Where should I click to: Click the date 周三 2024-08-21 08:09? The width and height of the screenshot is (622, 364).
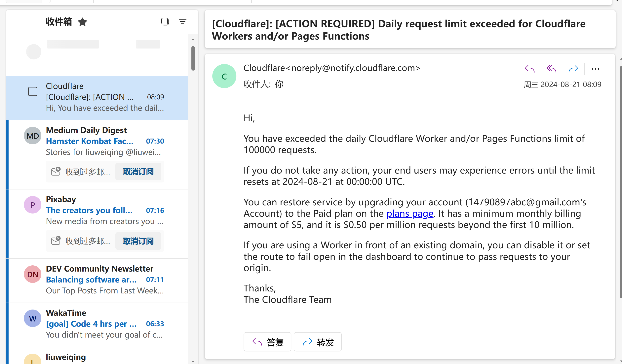(x=563, y=84)
